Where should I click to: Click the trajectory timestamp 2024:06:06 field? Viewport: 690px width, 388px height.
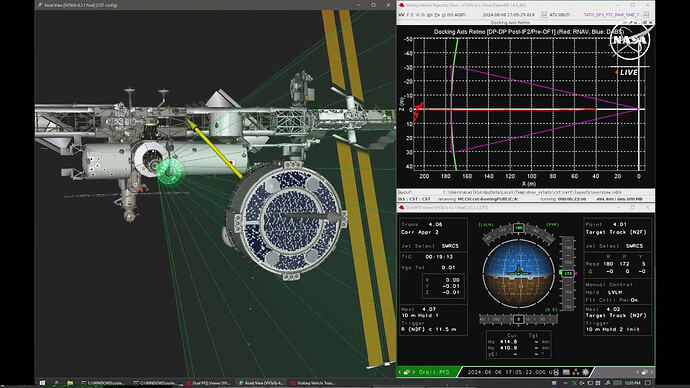[x=508, y=15]
